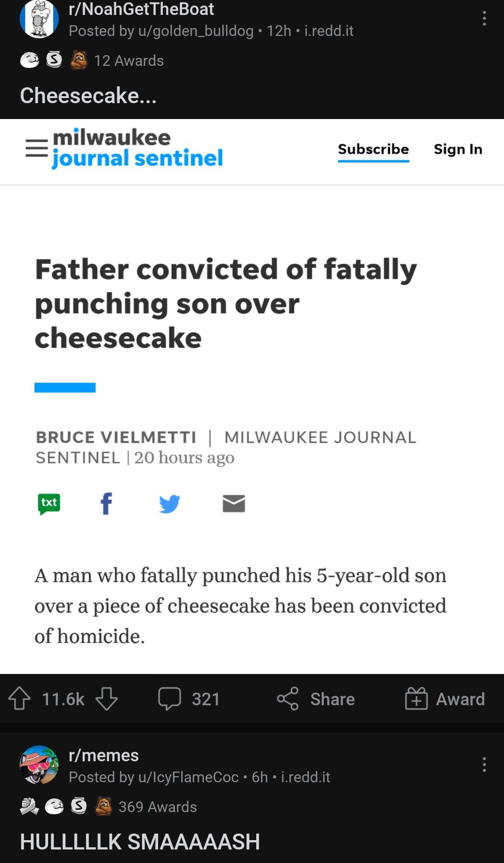The width and height of the screenshot is (504, 863).
Task: Click the Subscribe tab link
Action: click(373, 149)
